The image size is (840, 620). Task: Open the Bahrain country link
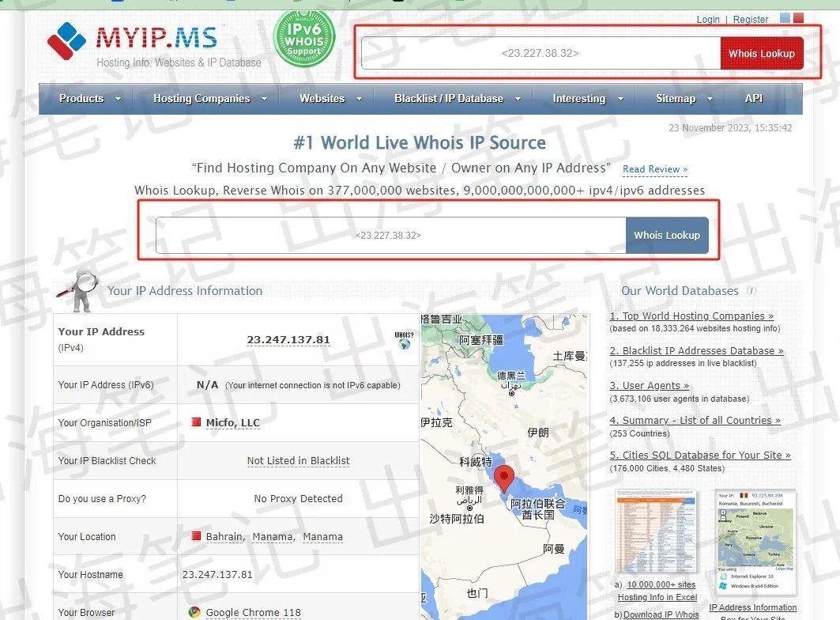pos(225,537)
